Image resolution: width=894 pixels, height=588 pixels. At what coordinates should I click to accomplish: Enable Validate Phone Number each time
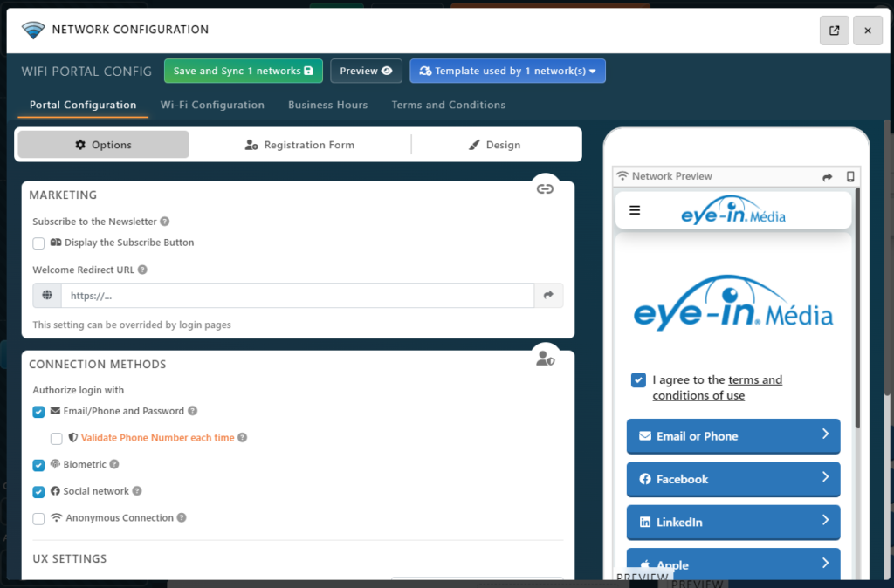(x=57, y=438)
